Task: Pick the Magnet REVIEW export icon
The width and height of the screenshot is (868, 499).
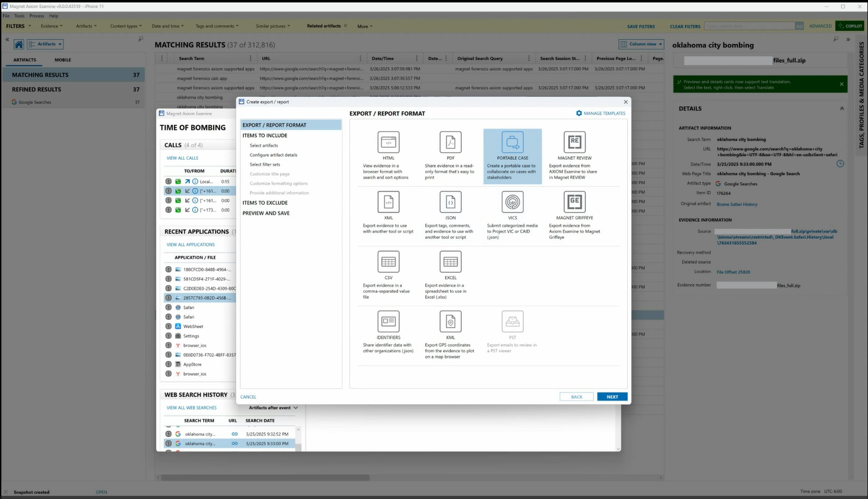Action: [x=574, y=142]
